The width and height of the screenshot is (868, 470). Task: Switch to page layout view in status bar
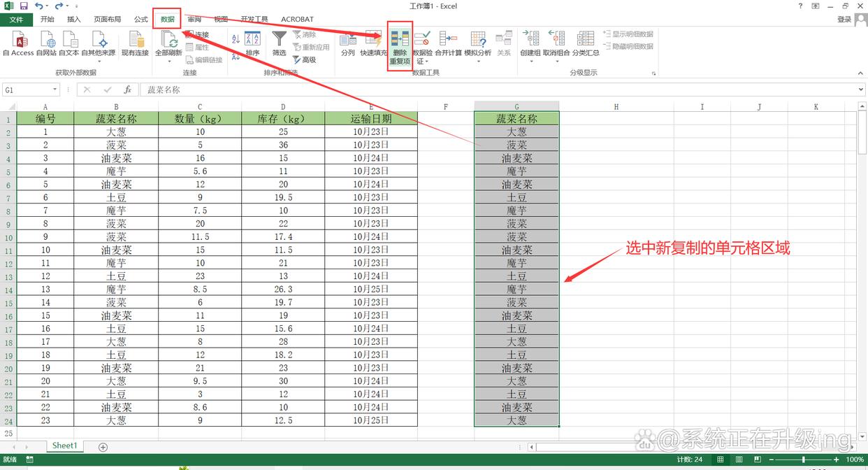739,460
